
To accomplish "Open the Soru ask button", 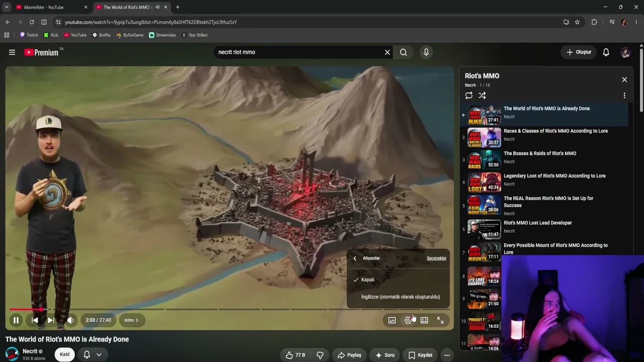I will [x=385, y=355].
